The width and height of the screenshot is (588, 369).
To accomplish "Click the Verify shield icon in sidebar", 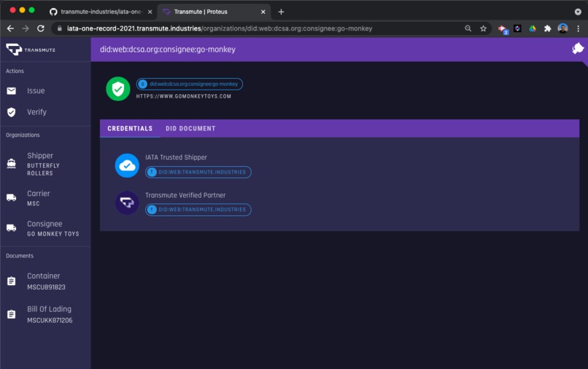I will click(11, 112).
